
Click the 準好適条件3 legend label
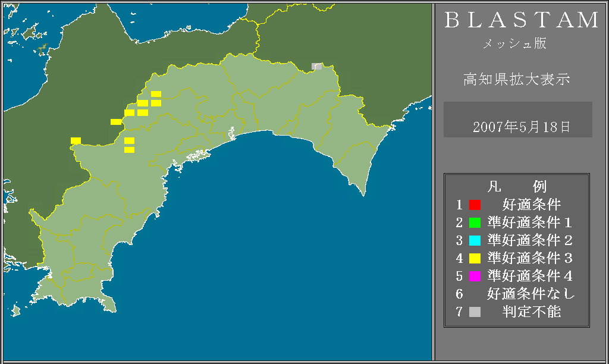click(x=530, y=258)
